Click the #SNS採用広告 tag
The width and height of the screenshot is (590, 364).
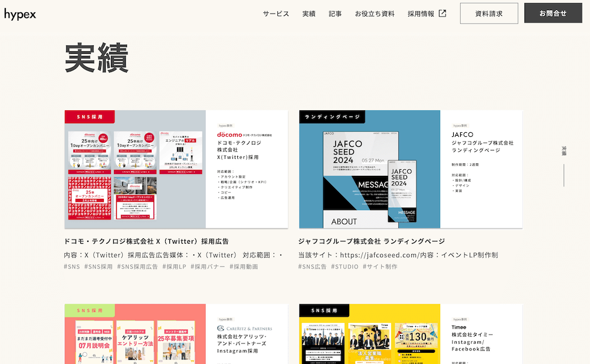(x=137, y=267)
